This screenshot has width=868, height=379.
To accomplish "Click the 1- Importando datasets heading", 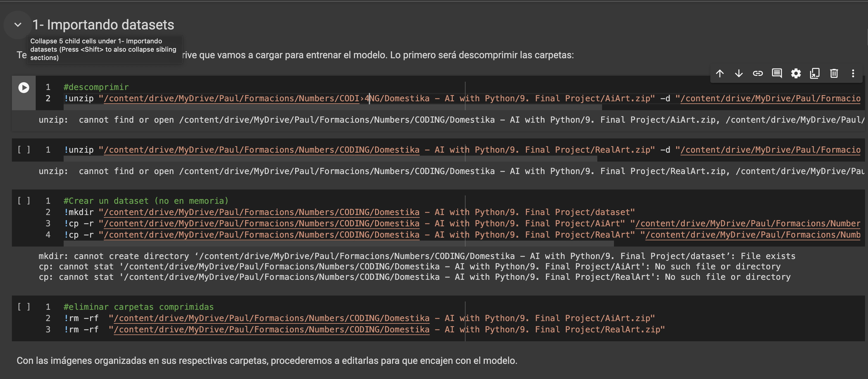I will (103, 25).
